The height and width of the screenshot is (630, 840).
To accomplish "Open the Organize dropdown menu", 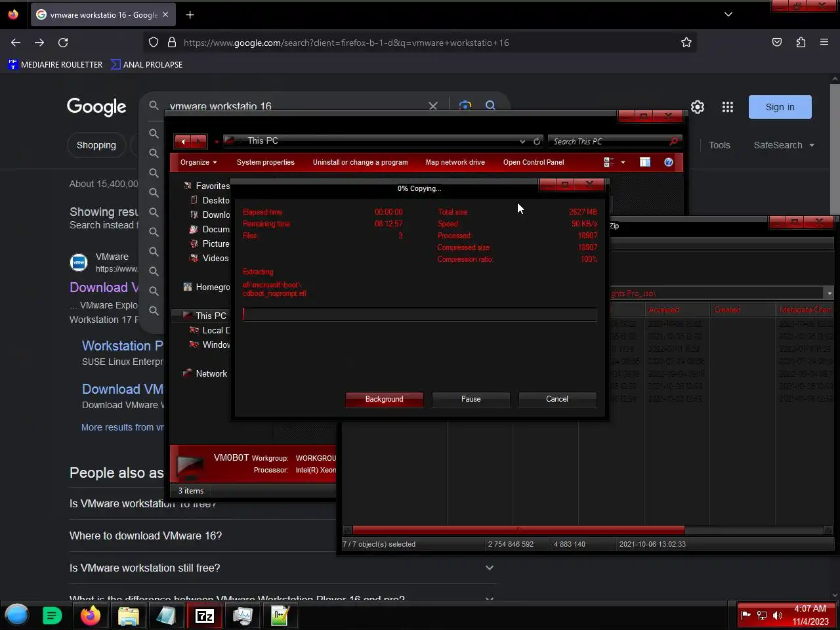I will [x=199, y=162].
